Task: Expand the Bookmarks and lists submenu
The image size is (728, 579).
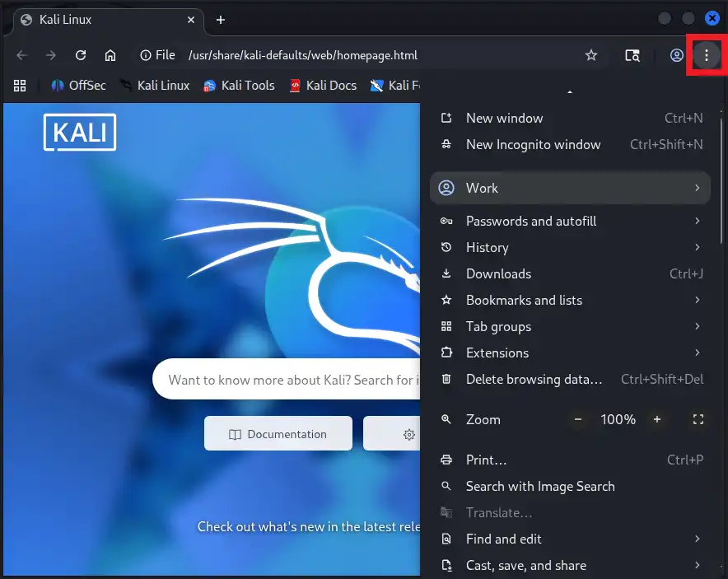Action: click(525, 300)
